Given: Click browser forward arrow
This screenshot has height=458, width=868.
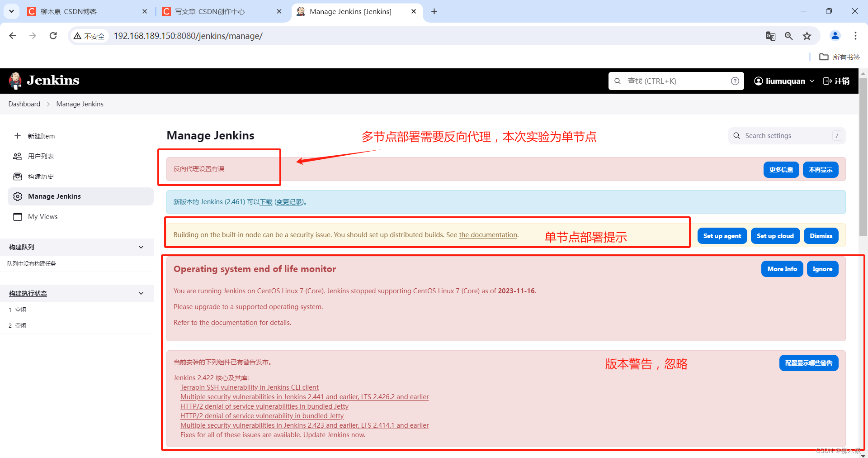Looking at the screenshot, I should click(33, 36).
